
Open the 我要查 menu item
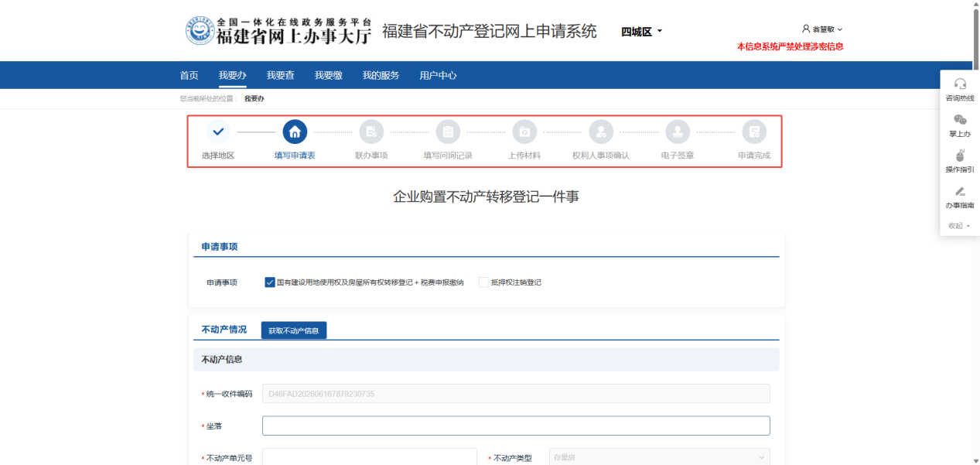pyautogui.click(x=280, y=75)
